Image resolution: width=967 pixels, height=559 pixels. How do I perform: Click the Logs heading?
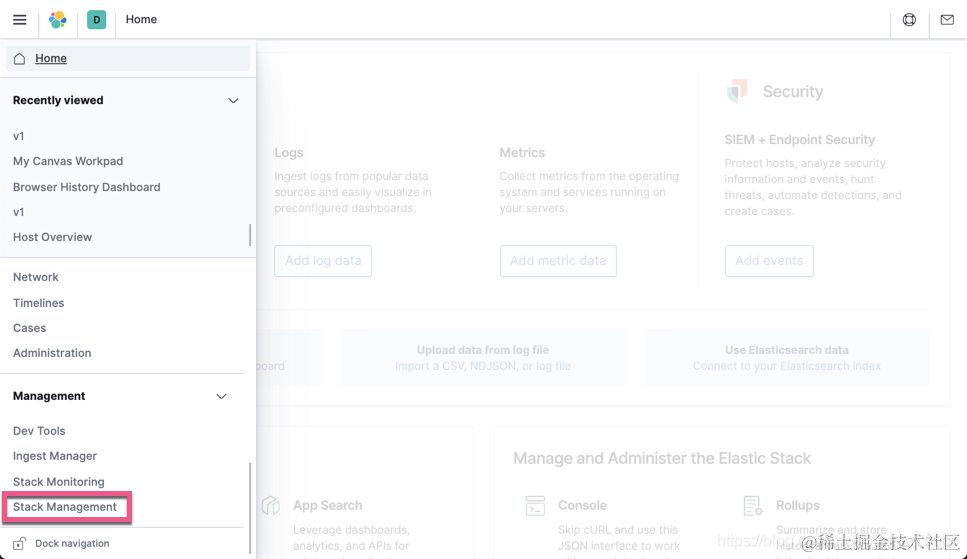tap(289, 152)
